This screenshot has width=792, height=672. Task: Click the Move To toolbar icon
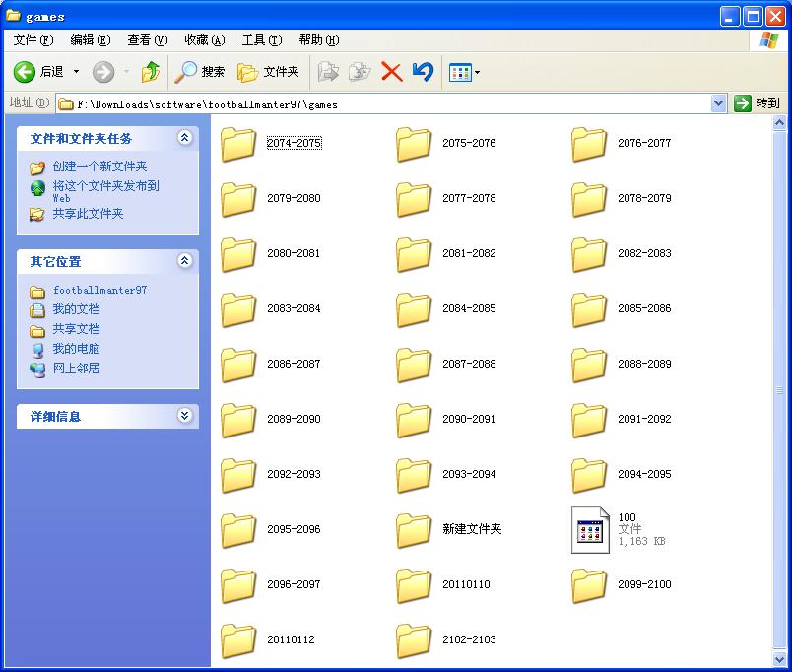(x=328, y=72)
